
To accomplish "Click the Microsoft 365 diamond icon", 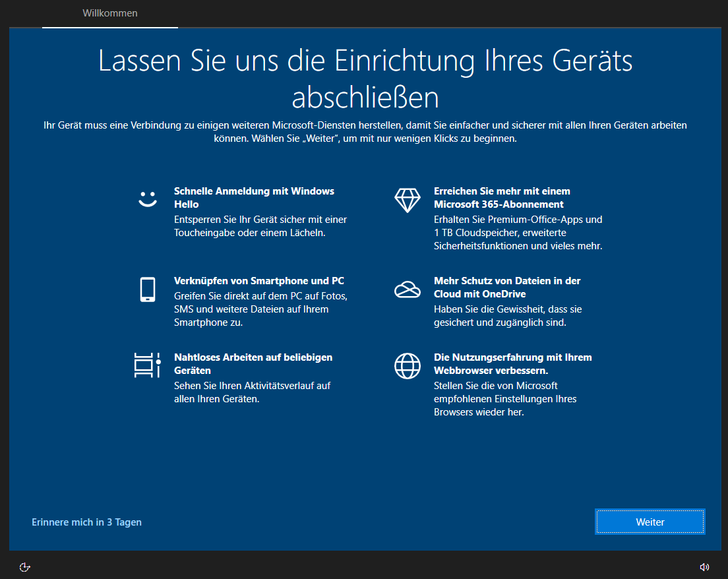I will (x=407, y=200).
